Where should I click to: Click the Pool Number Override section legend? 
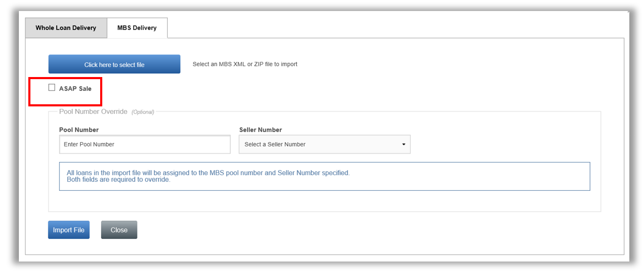pos(93,112)
